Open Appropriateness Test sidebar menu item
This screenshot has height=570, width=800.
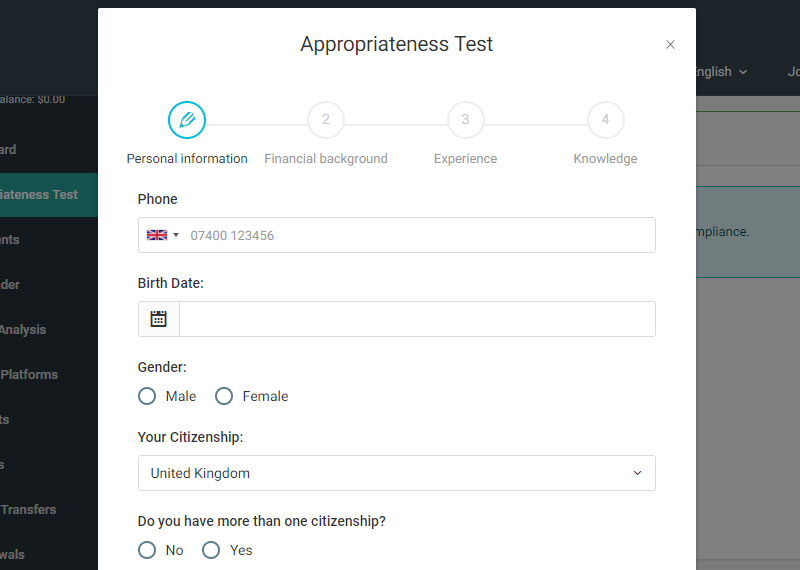tap(40, 194)
